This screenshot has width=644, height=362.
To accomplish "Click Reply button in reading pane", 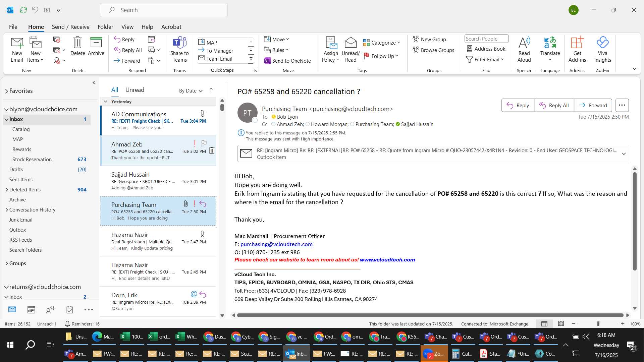I will point(518,105).
